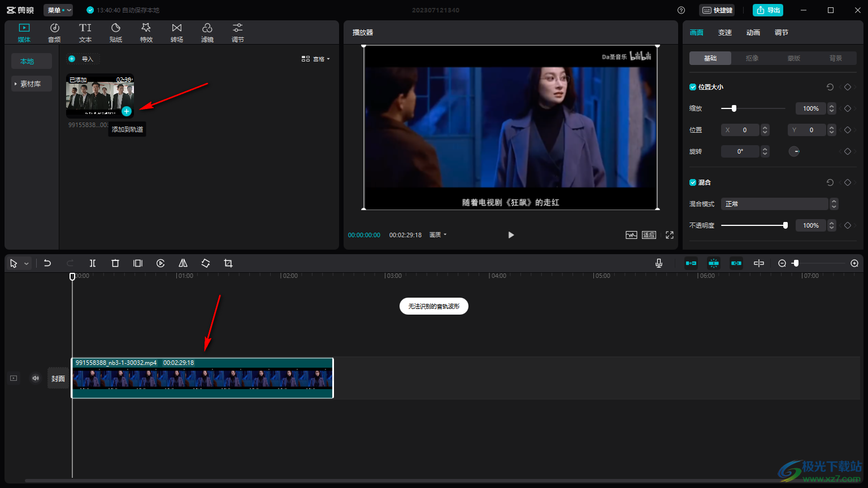
Task: Toggle auto snapping in timeline
Action: coord(714,263)
